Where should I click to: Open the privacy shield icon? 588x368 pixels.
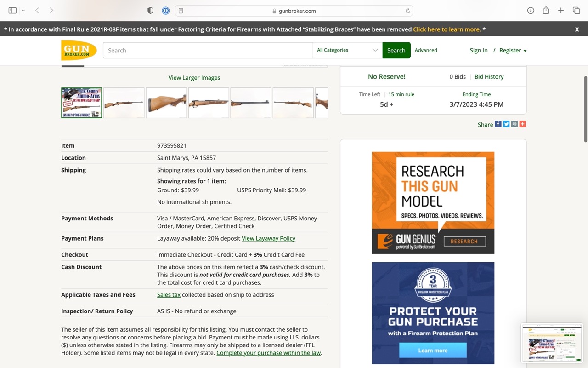click(150, 11)
